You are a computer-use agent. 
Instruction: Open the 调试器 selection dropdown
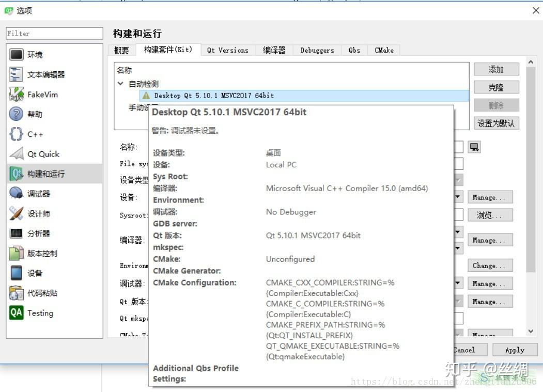pyautogui.click(x=457, y=283)
